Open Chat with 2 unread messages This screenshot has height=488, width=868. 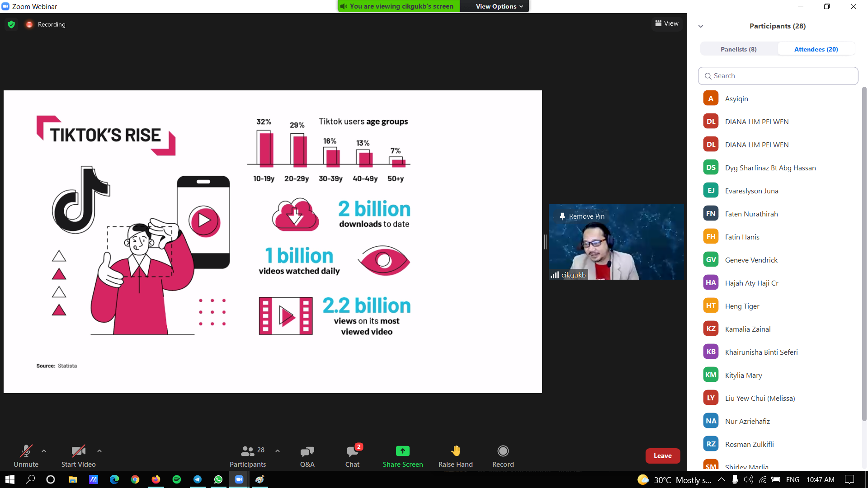[353, 455]
